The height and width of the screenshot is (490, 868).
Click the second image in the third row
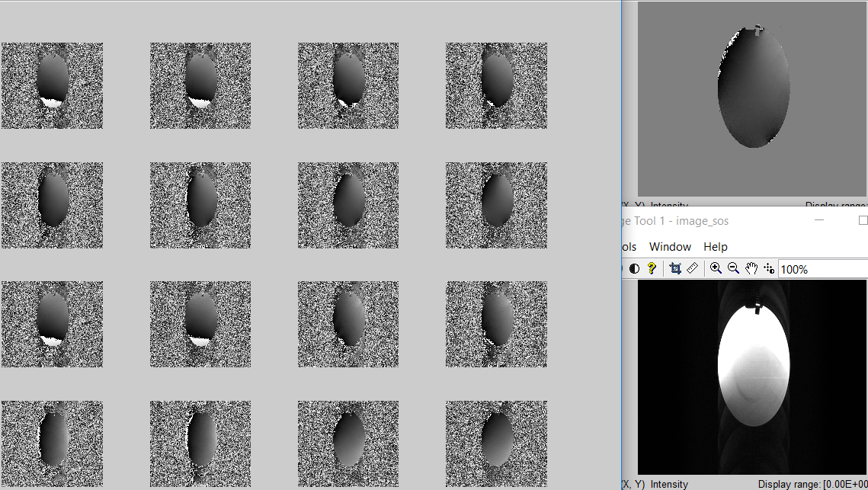(200, 324)
